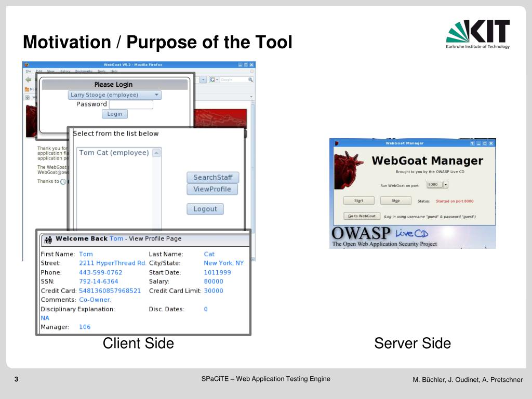Click the OWASP Live CD banner
The image size is (532, 399).
(x=413, y=237)
